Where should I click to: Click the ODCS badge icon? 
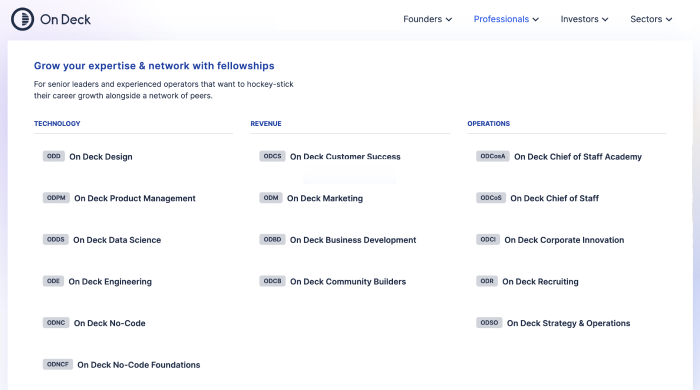coord(272,156)
